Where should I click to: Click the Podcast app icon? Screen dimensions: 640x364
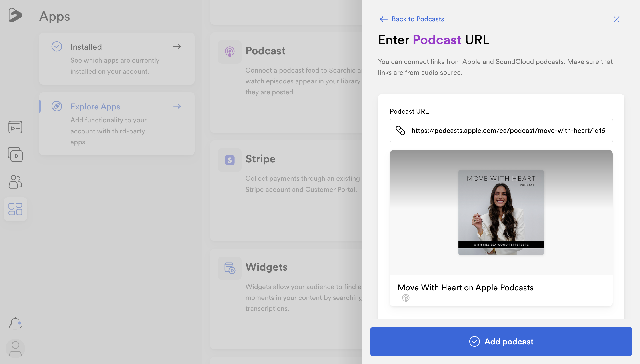pos(230,52)
